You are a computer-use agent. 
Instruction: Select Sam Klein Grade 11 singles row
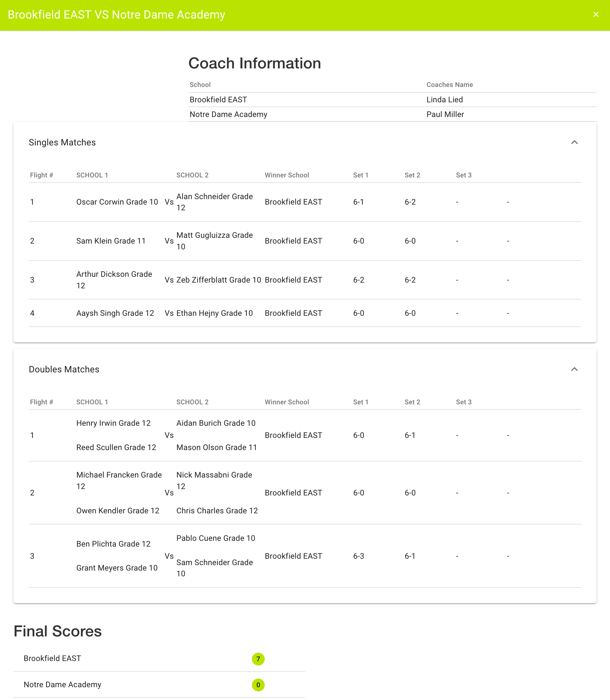pos(111,241)
